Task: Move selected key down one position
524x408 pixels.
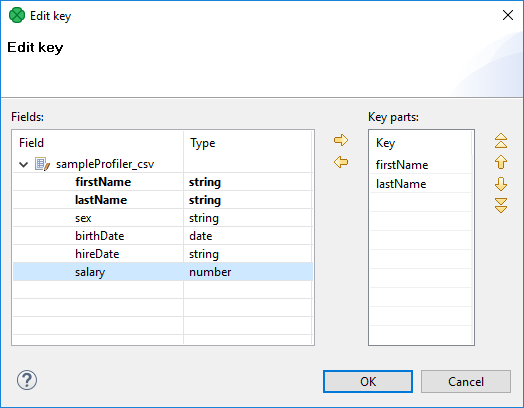Action: pos(501,184)
